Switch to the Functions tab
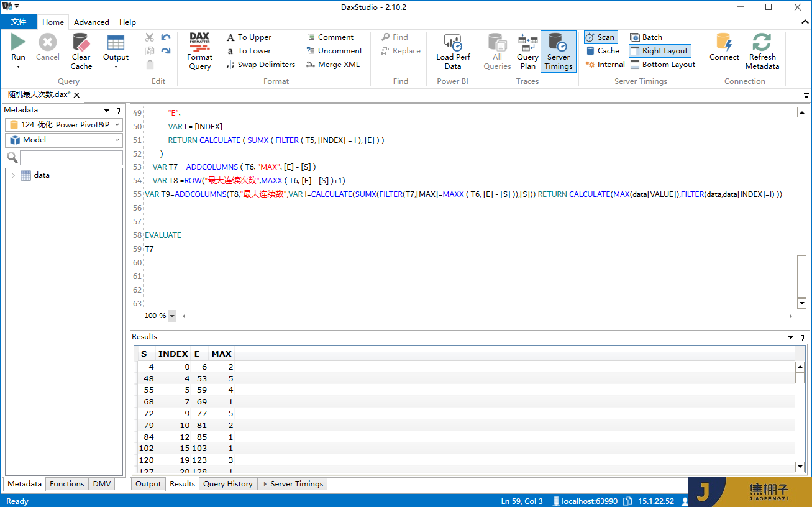 [x=66, y=484]
